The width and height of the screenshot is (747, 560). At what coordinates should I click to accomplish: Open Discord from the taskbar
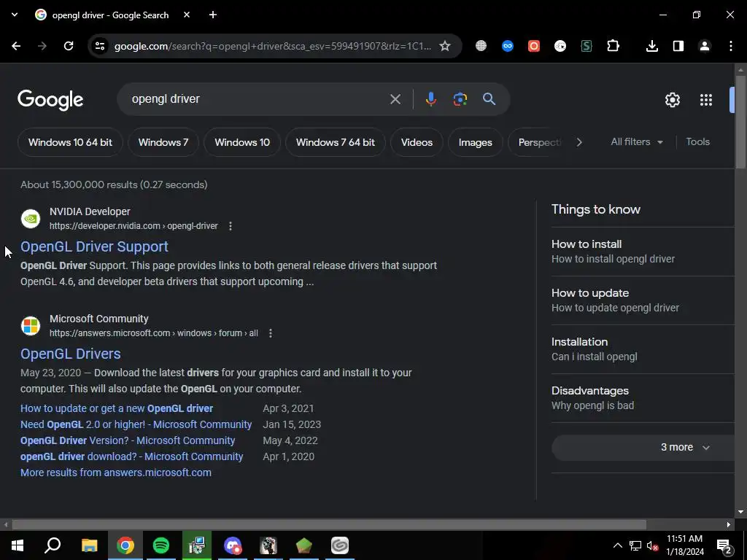[233, 545]
